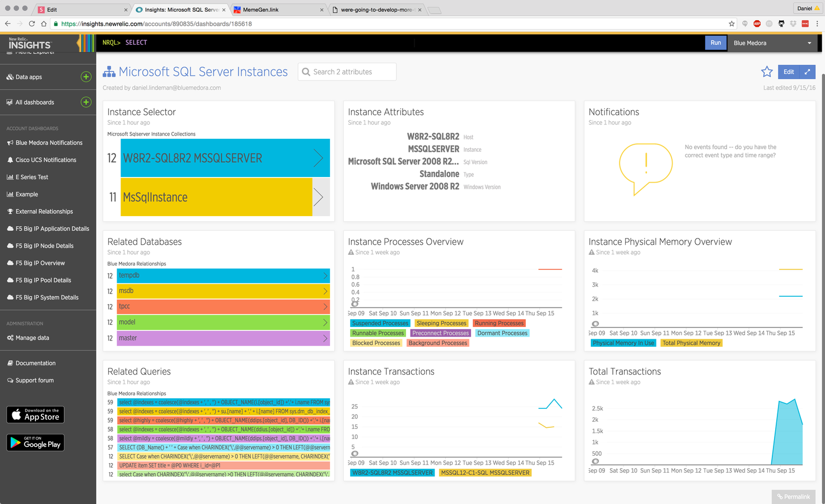Click the warning triangle on Instance Physical Memory Overview
Viewport: 825px width, 504px height.
[x=592, y=252]
